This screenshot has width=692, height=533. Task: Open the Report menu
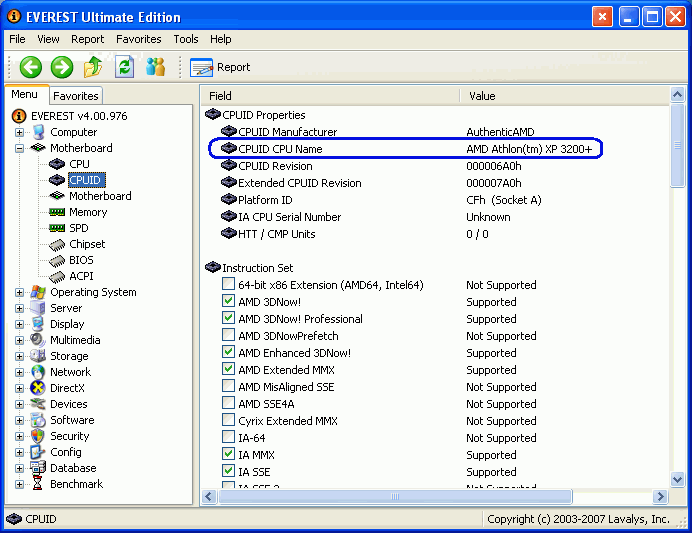click(87, 39)
